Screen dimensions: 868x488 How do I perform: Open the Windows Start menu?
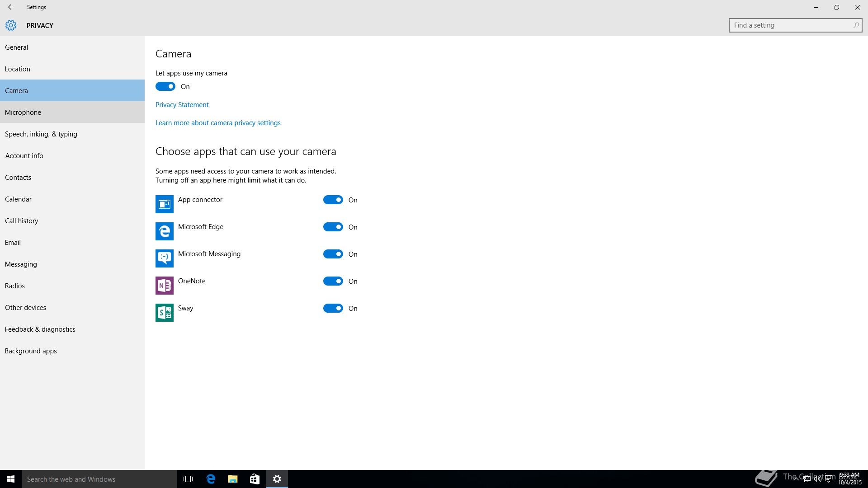coord(11,479)
